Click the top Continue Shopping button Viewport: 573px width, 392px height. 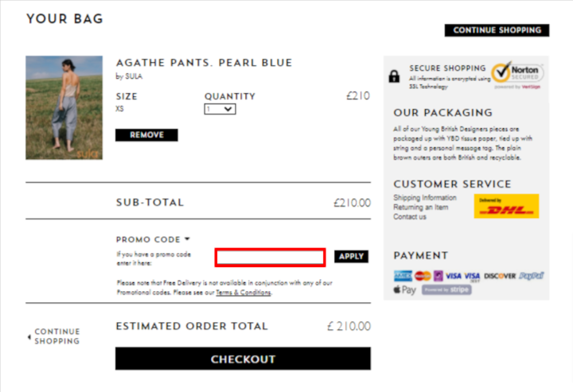pyautogui.click(x=497, y=30)
